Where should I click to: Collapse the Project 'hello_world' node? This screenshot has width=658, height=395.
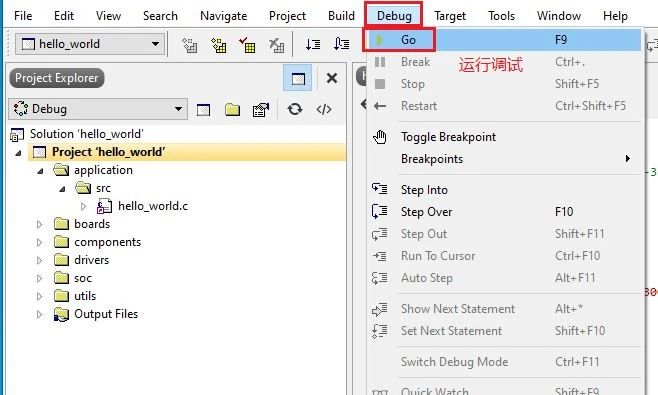[18, 153]
